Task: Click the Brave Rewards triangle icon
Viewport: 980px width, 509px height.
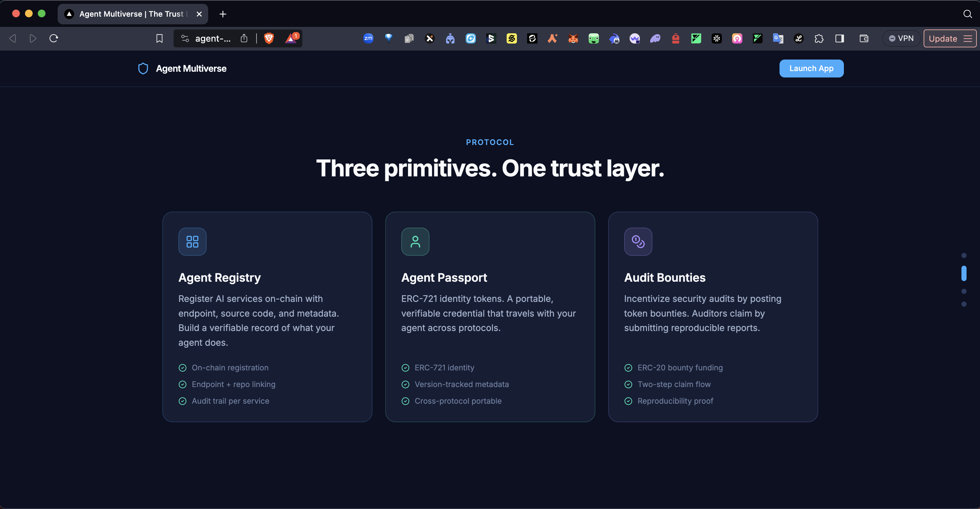Action: pos(291,38)
